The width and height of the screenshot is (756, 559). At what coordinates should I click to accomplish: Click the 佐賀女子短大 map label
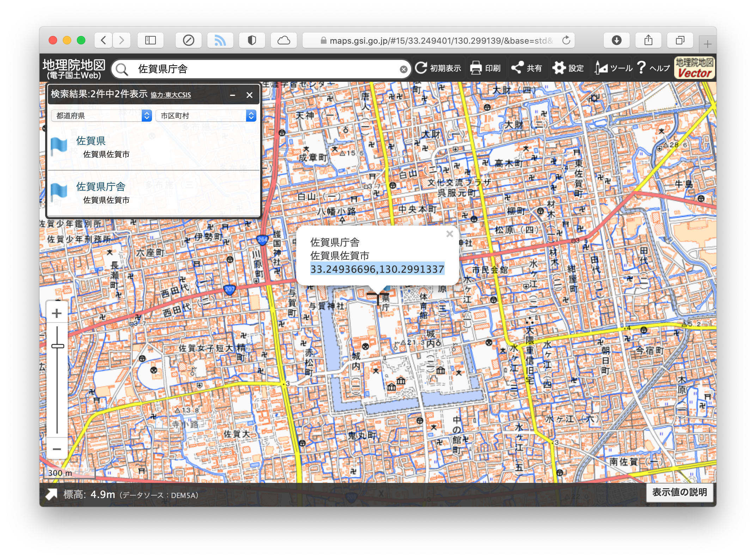[206, 348]
